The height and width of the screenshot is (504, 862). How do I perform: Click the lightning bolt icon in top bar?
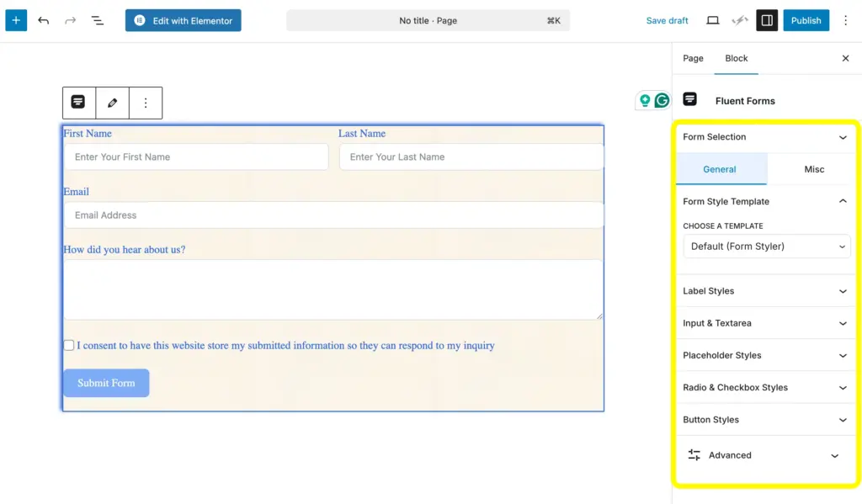[x=740, y=20]
